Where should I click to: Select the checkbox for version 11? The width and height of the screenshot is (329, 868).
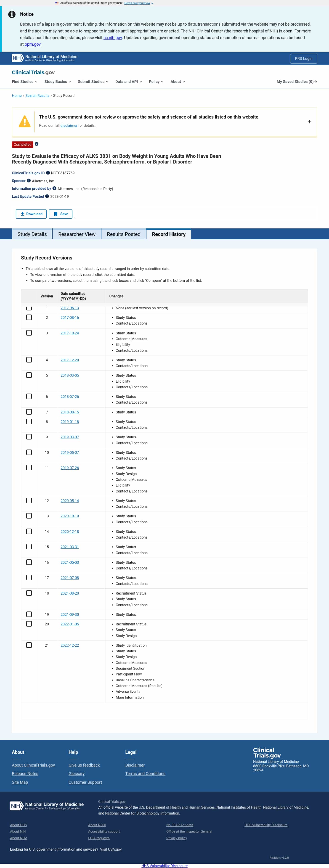pos(29,468)
